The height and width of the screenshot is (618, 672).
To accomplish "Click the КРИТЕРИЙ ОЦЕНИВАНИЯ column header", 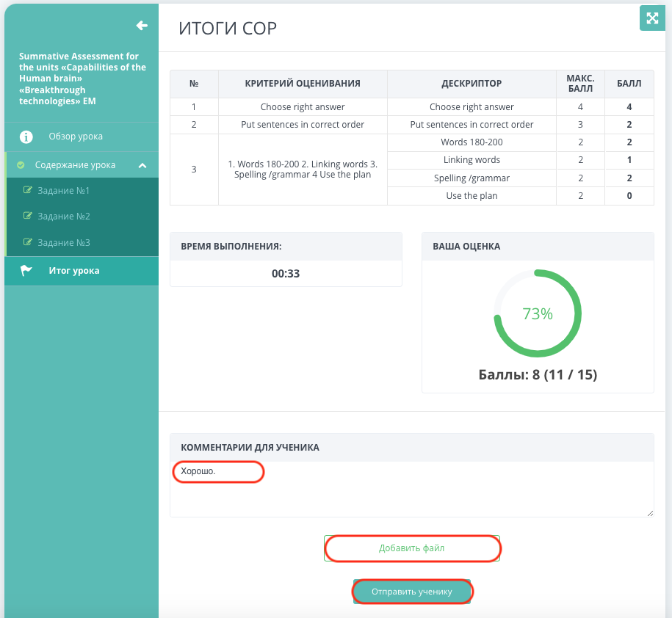I will (x=303, y=84).
